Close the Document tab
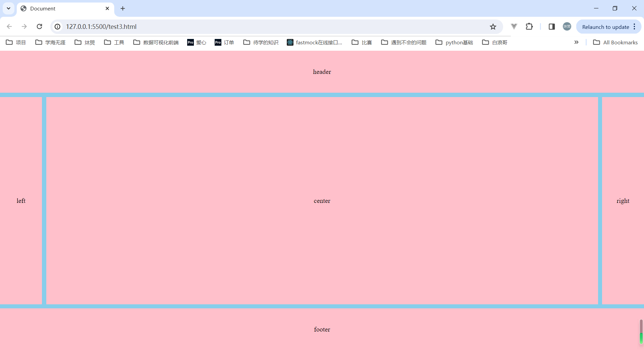Viewport: 644px width, 350px height. pyautogui.click(x=107, y=8)
